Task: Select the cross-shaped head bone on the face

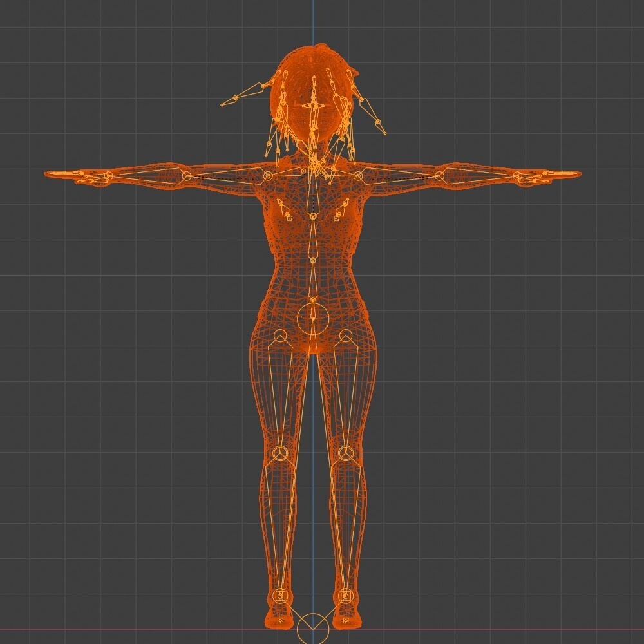Action: pyautogui.click(x=314, y=106)
